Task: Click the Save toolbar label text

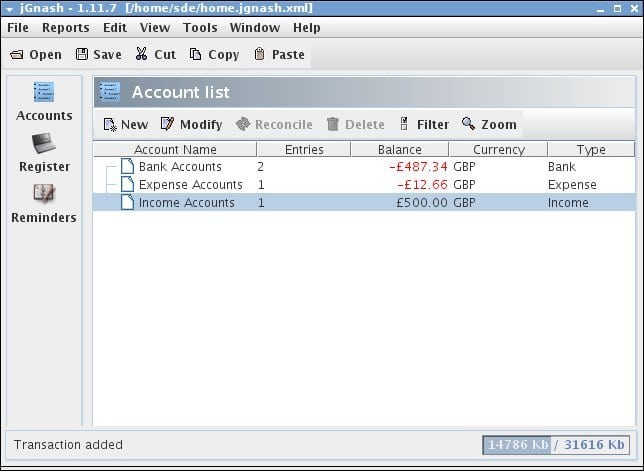Action: tap(107, 55)
